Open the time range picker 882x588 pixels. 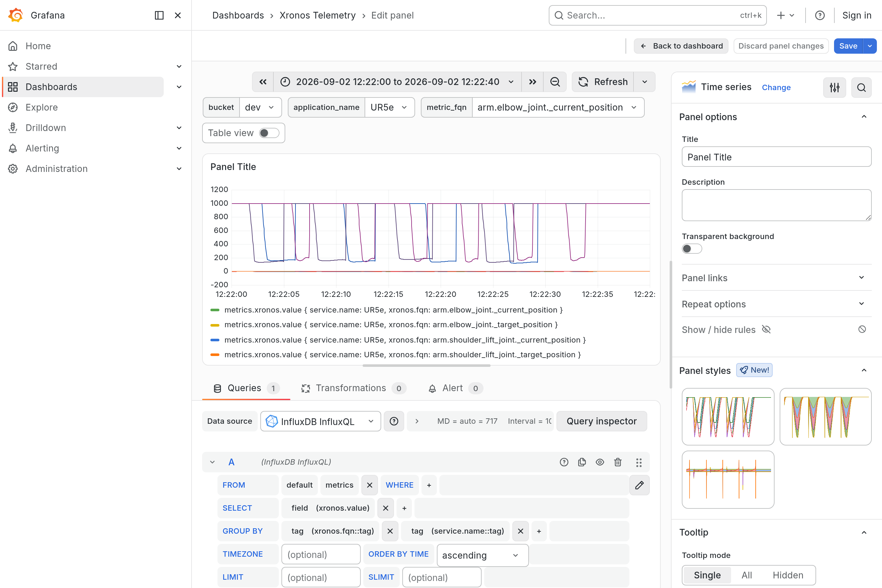tap(397, 82)
